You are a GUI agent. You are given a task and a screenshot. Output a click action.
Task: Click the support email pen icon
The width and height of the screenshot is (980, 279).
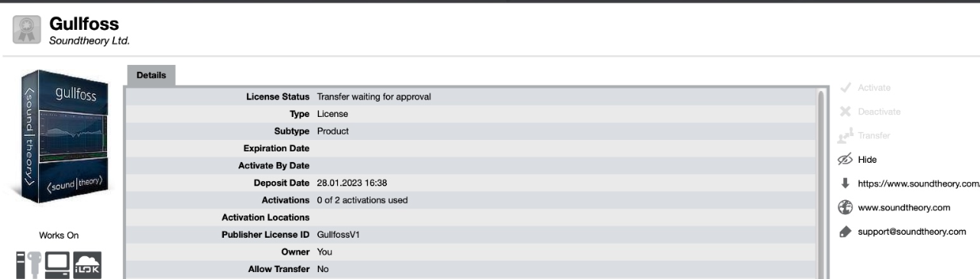click(846, 232)
